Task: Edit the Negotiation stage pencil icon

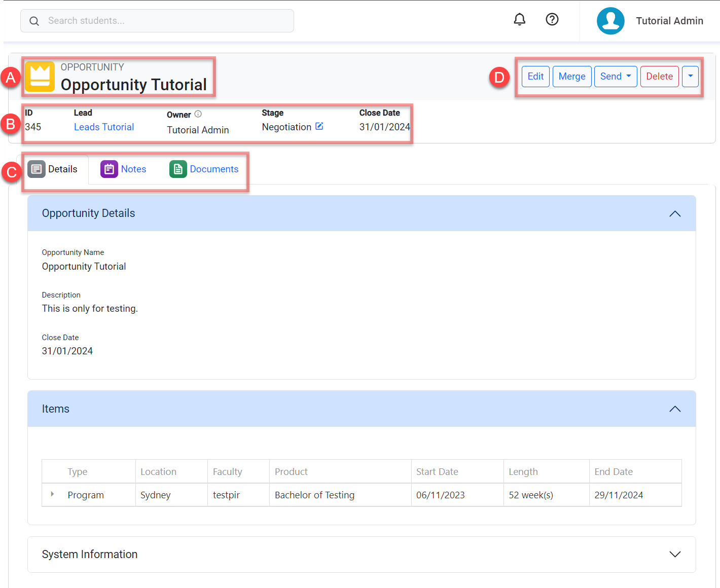Action: pos(319,126)
